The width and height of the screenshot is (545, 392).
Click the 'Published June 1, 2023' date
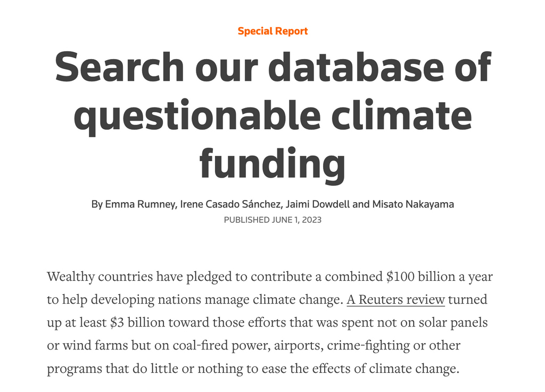273,220
